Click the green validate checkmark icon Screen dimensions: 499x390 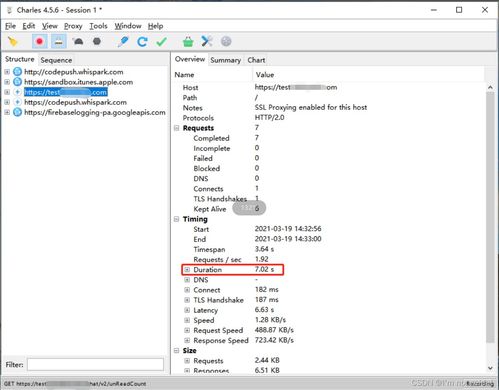coord(162,42)
